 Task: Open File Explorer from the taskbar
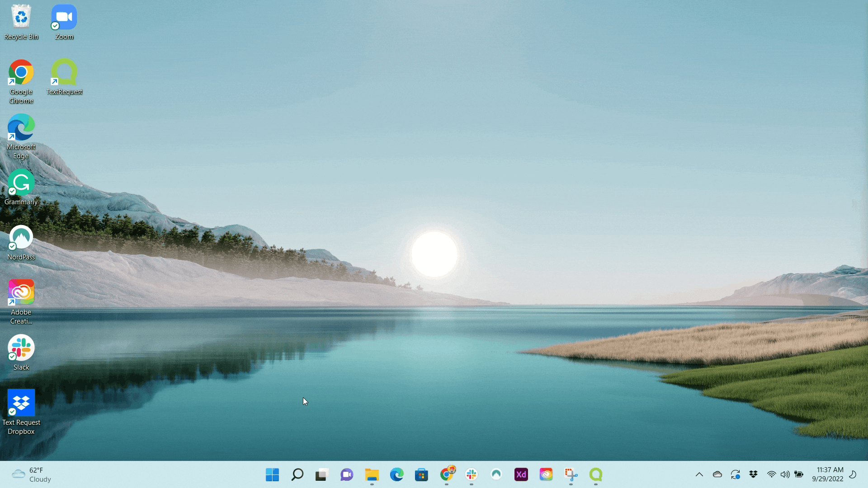tap(372, 474)
